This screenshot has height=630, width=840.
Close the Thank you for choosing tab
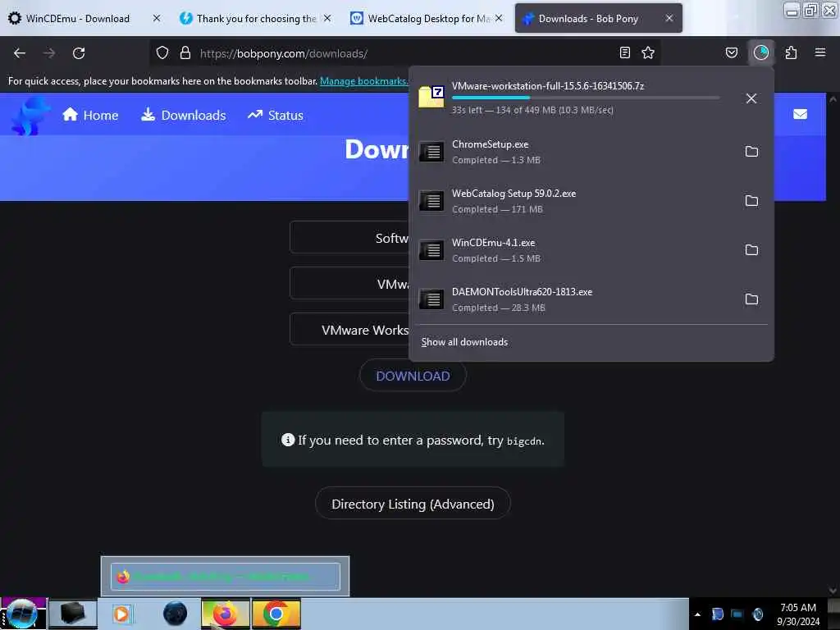(x=327, y=18)
